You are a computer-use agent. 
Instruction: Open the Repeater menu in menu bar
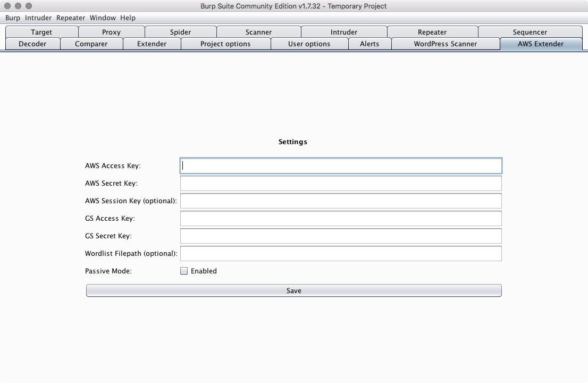pyautogui.click(x=71, y=18)
